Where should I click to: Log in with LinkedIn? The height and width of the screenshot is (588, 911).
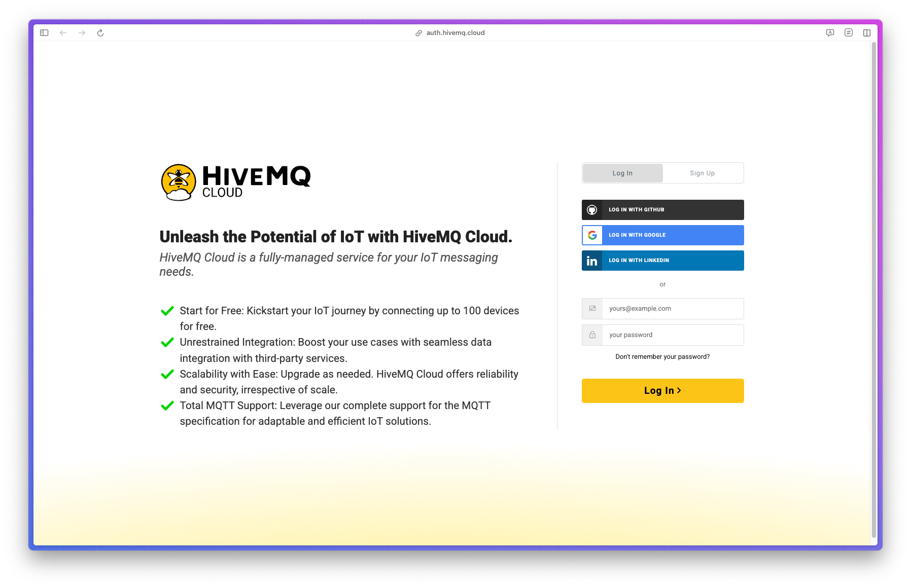[663, 261]
